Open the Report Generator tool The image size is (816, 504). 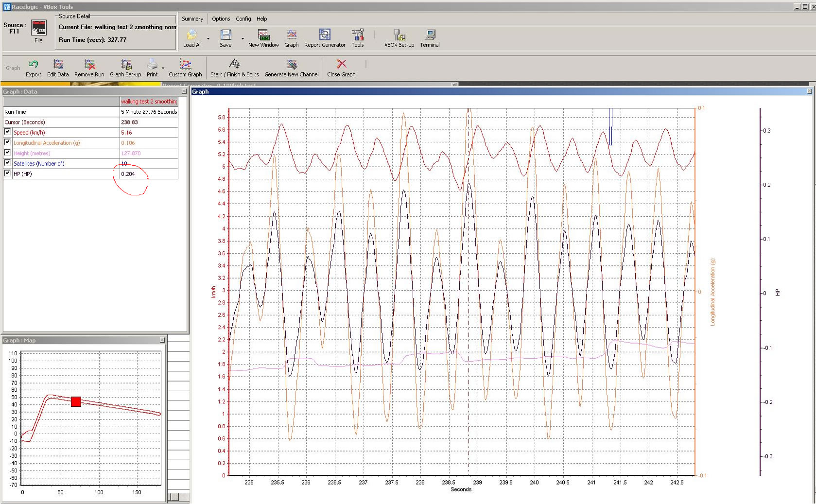coord(324,35)
